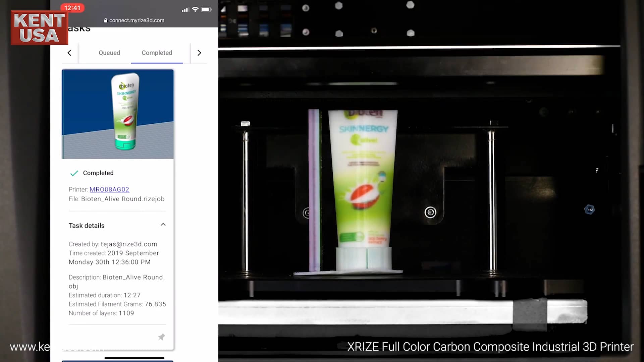Screen dimensions: 644x362
Task: Open the Bioten tube print preview thumbnail
Action: (x=117, y=114)
